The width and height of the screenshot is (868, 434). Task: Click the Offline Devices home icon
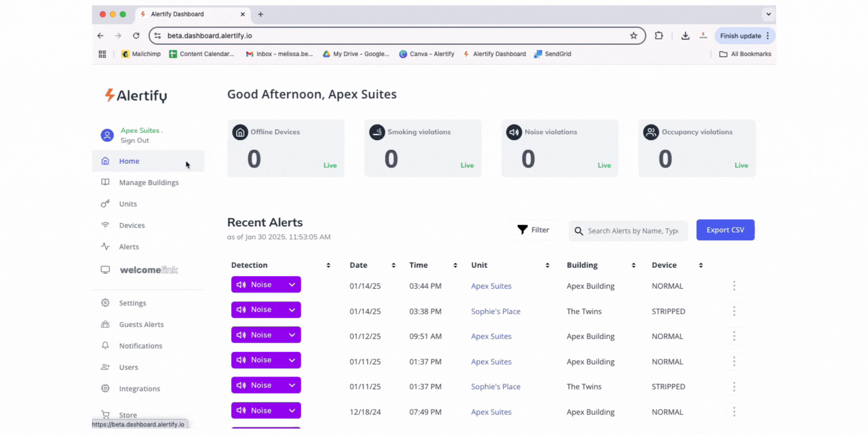tap(240, 132)
